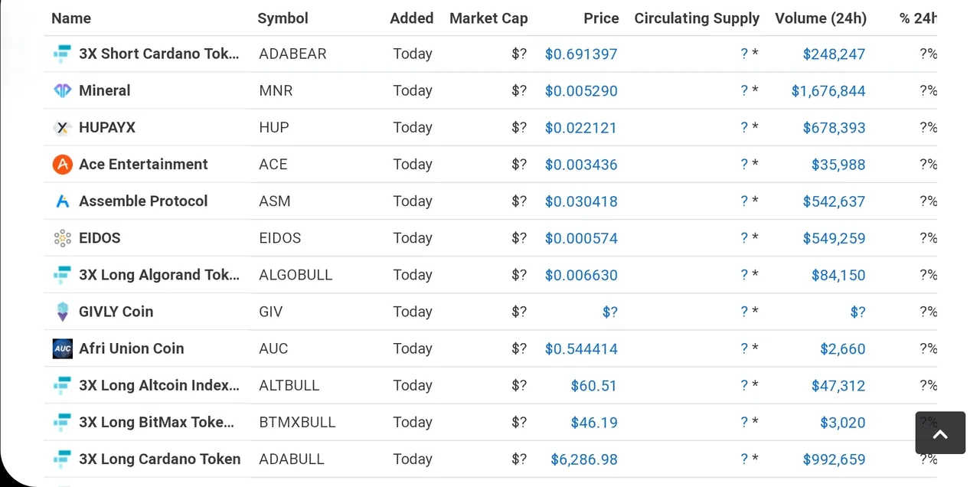The height and width of the screenshot is (487, 980).
Task: Open the GIVLY Coin name link
Action: [x=116, y=312]
